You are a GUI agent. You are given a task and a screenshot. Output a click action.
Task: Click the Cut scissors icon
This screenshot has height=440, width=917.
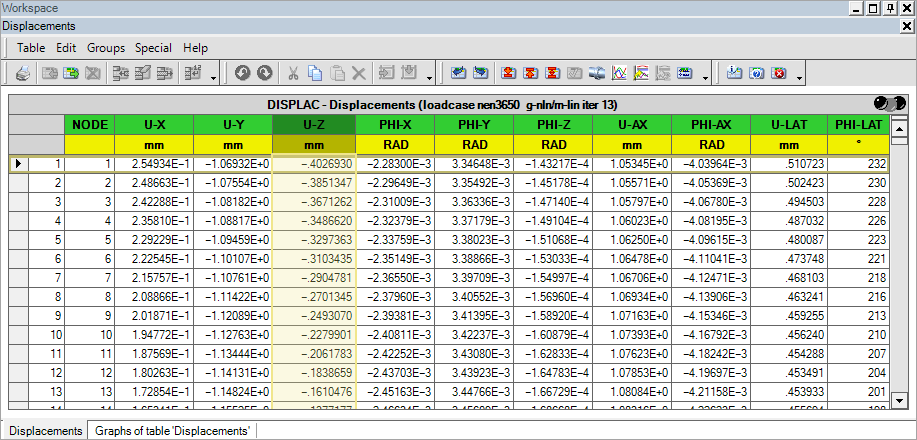click(293, 73)
